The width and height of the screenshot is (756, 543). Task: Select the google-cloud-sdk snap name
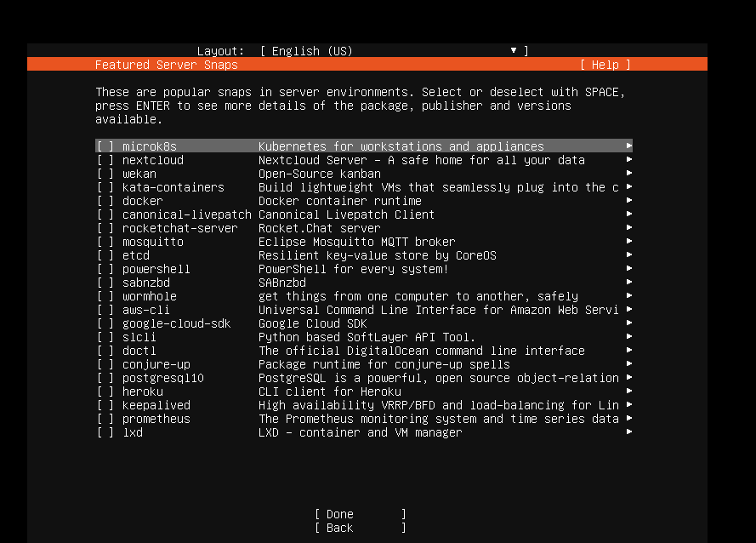point(177,323)
